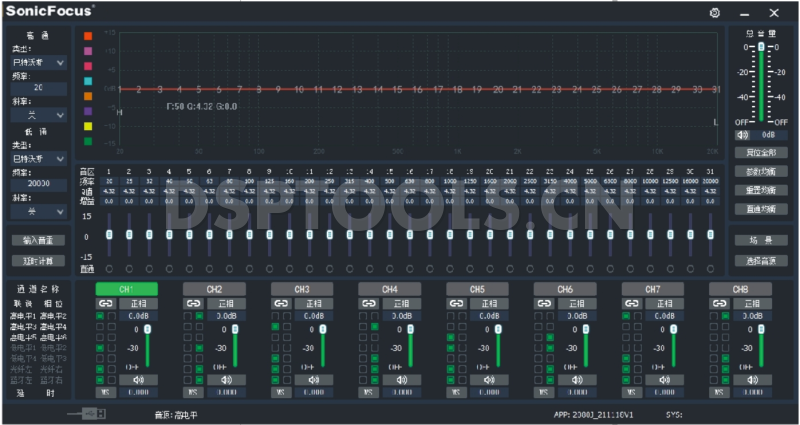The image size is (800, 425).
Task: Click the 延时计算 (delay calculation) button
Action: (39, 261)
